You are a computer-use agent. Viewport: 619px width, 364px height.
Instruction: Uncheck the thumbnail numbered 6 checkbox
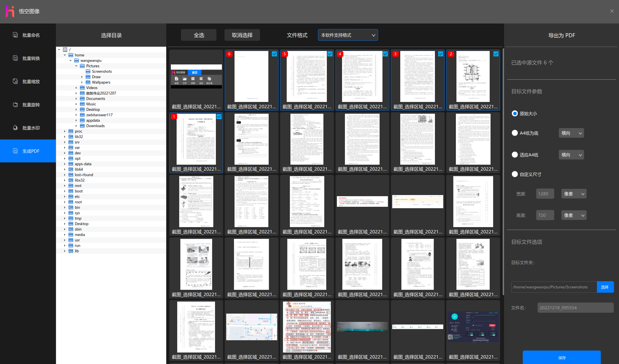[x=274, y=54]
